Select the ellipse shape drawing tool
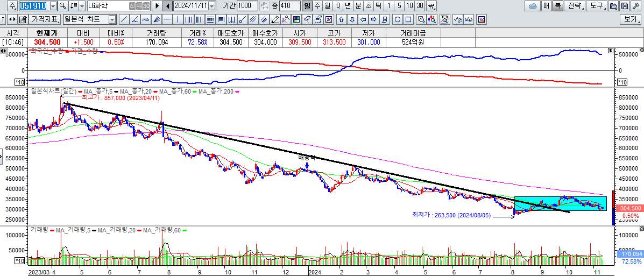Viewport: 644px width, 276px height. (x=397, y=19)
